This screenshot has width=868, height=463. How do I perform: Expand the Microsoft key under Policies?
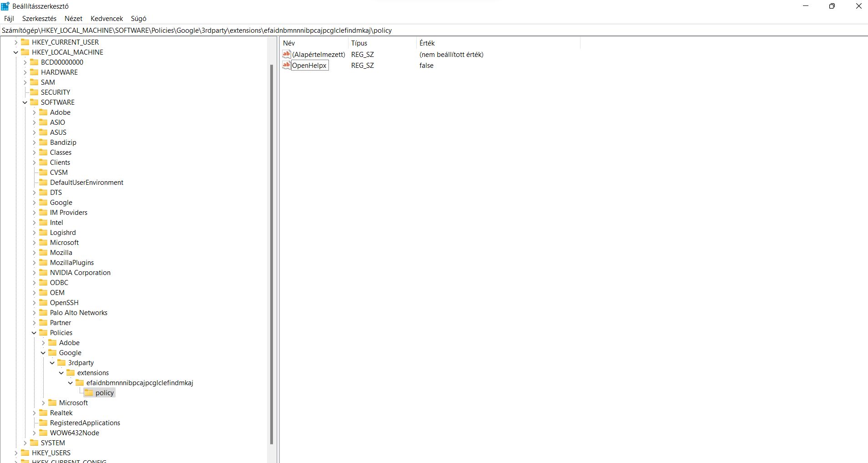[43, 403]
